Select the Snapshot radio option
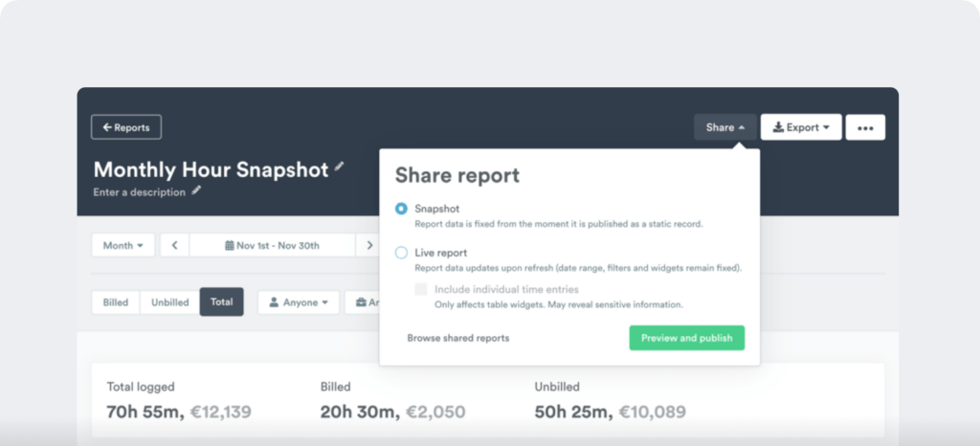The height and width of the screenshot is (446, 980). pos(401,209)
